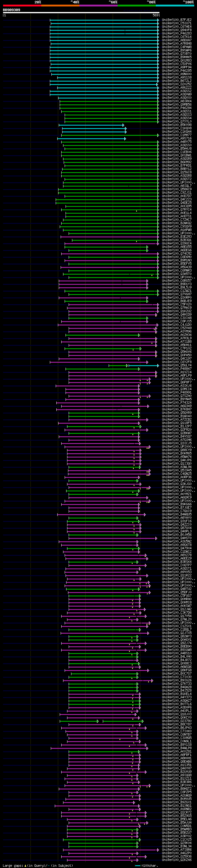This screenshot has width=197, height=868.
Task: Select the UniRef100_B9SWP6 label
Action: tap(177, 50)
